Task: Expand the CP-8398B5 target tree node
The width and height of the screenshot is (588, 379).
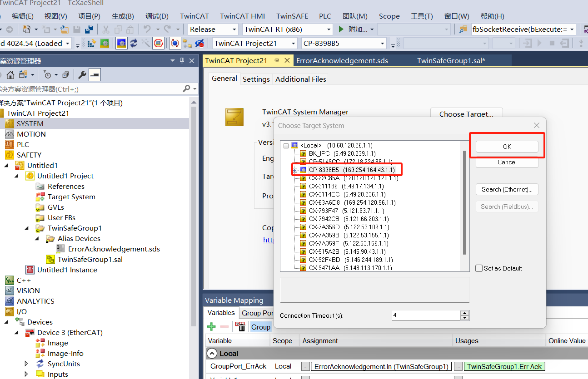Action: pos(294,170)
